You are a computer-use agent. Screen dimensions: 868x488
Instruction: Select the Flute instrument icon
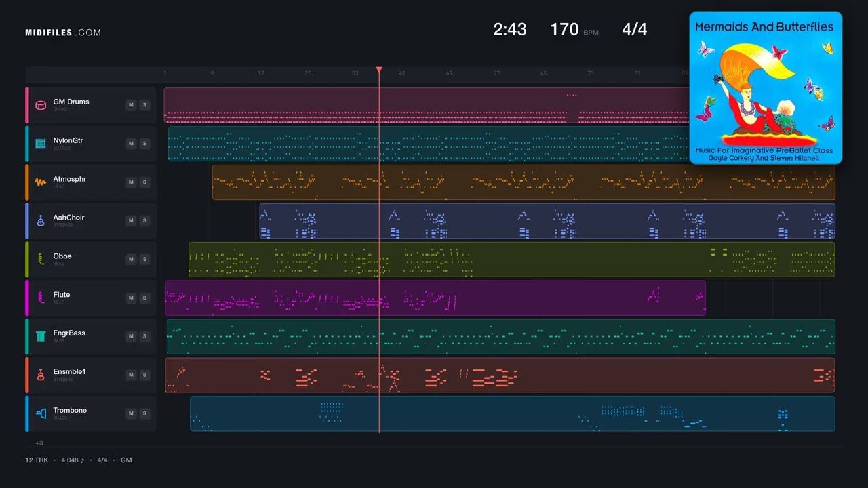coord(41,298)
